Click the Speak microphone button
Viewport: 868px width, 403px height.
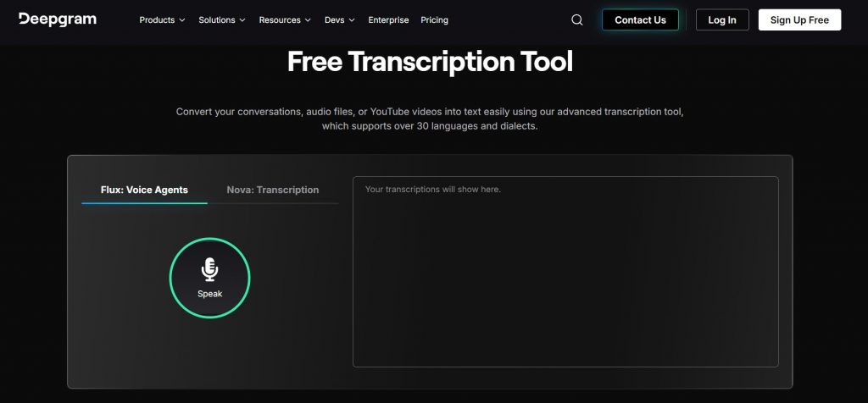pos(210,278)
